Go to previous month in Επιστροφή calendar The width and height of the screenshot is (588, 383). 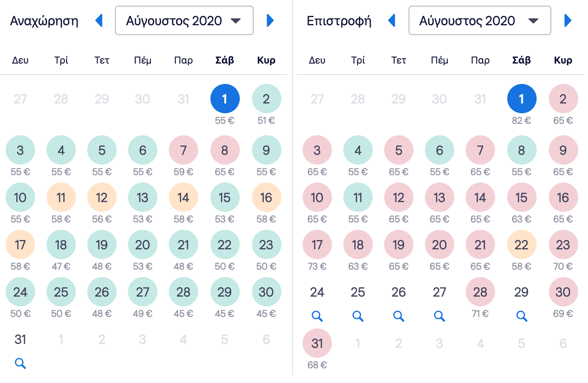click(392, 20)
